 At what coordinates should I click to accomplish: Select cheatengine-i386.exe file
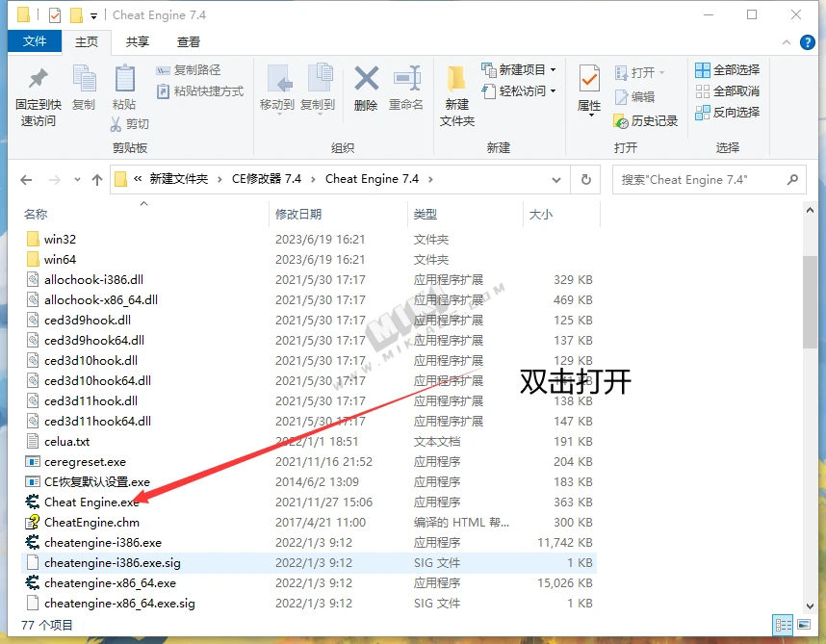click(309, 542)
